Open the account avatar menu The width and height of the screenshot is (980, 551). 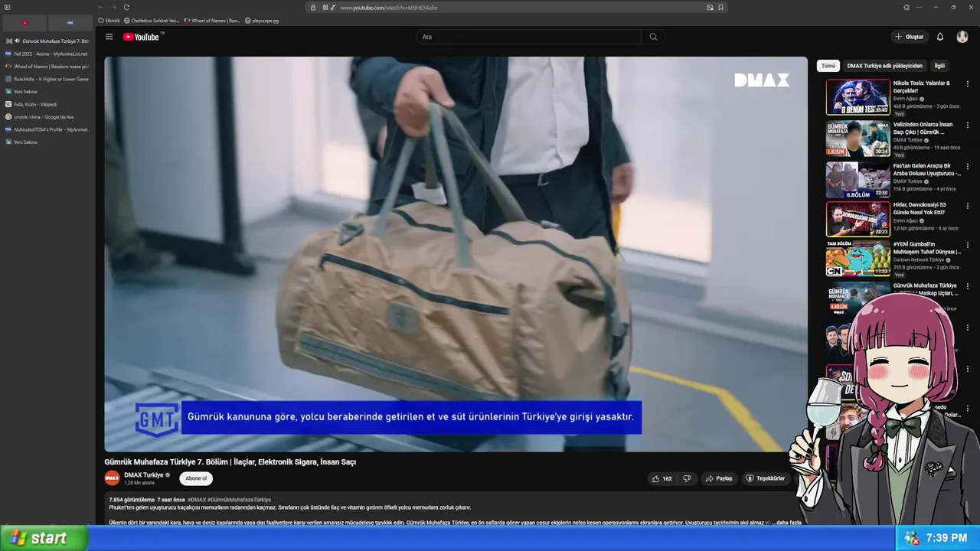[962, 37]
